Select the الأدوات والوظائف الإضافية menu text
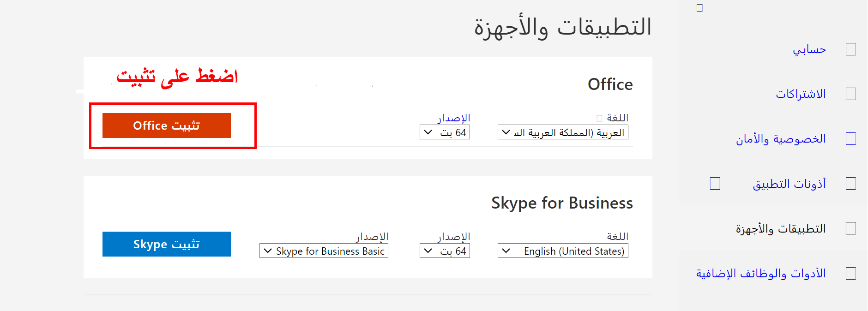 [761, 274]
